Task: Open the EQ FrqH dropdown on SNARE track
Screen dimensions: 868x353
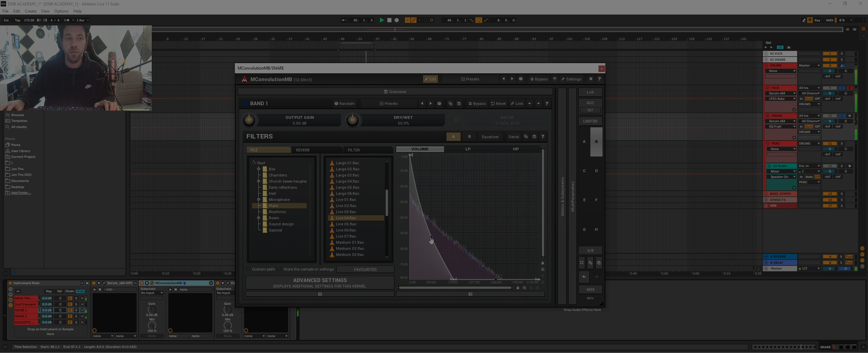Action: (x=781, y=127)
